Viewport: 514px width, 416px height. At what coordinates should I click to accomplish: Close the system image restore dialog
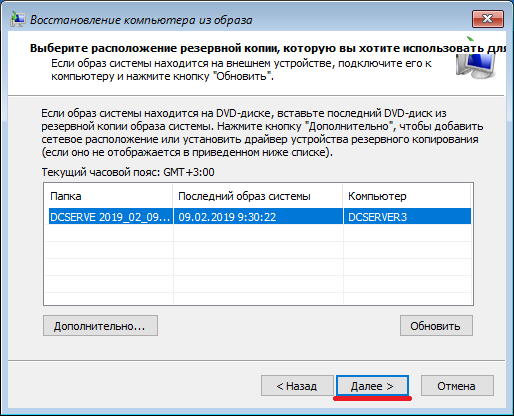tap(488, 19)
